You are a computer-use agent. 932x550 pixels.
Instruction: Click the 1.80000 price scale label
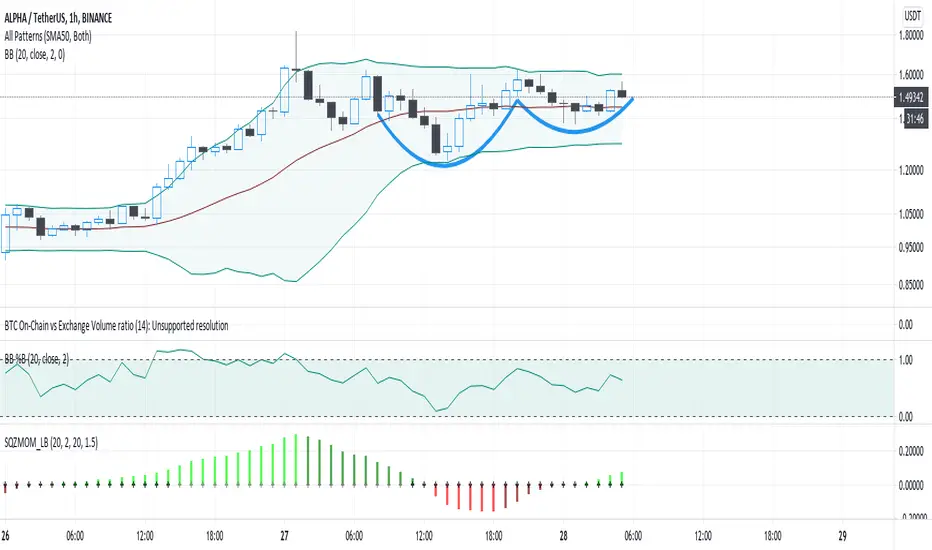(x=911, y=35)
